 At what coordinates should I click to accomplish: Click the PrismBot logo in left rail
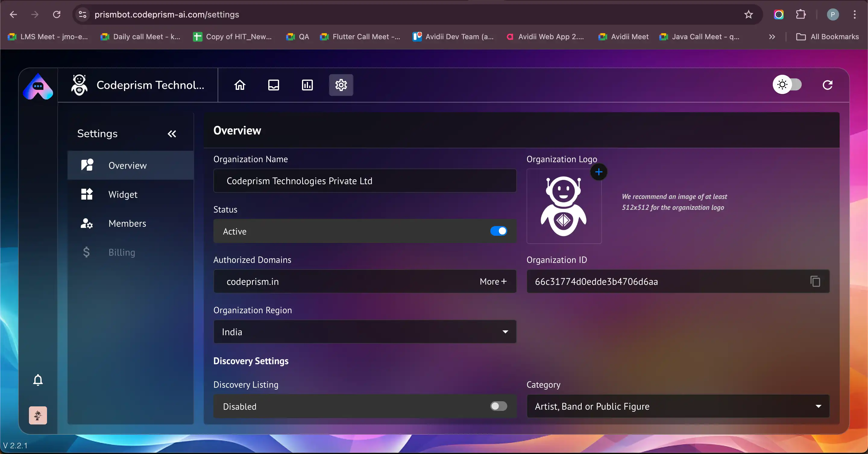38,86
